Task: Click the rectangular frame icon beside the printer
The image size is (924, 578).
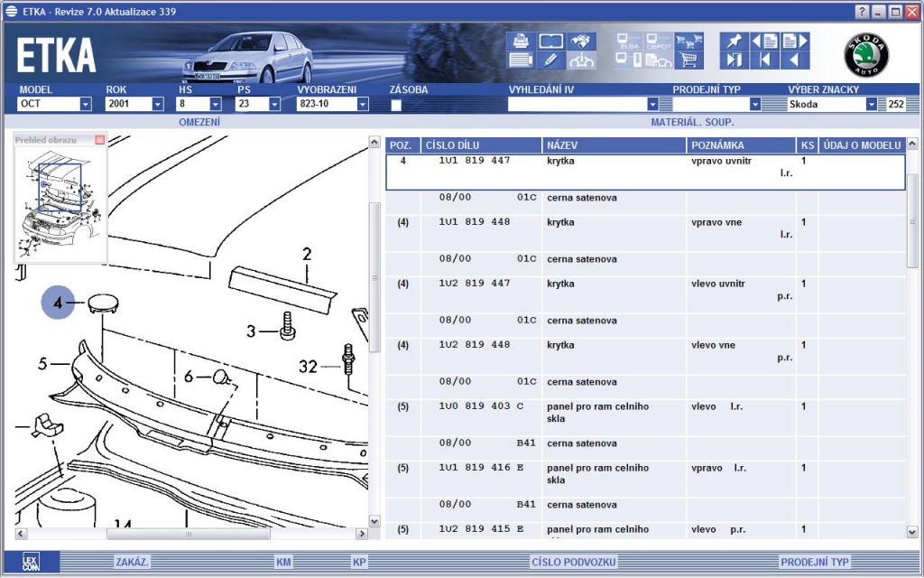Action: pos(551,42)
